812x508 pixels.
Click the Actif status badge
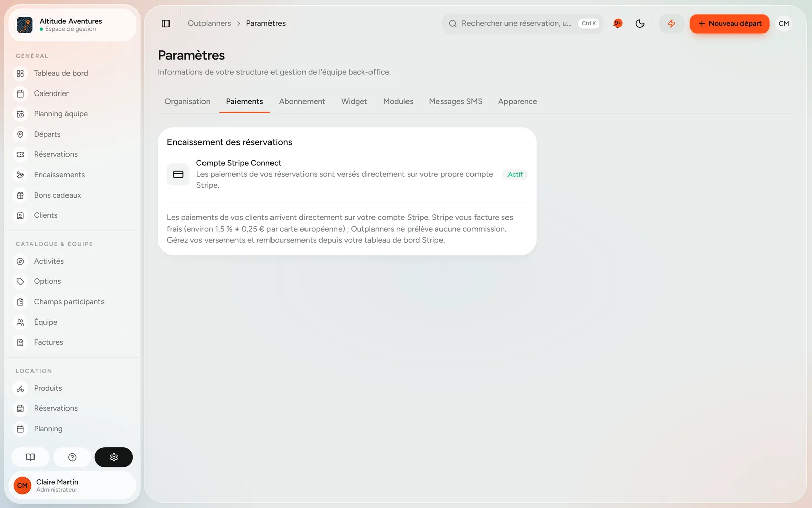[x=515, y=174]
